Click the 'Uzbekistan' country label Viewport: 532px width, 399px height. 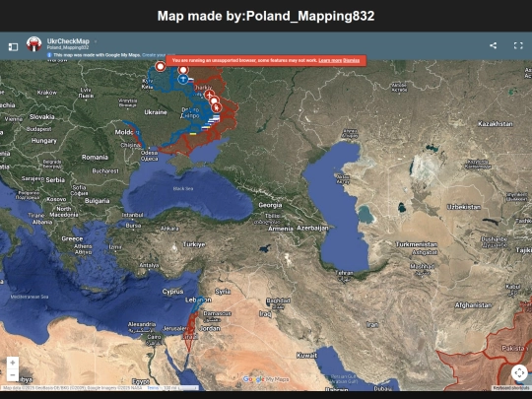[463, 207]
